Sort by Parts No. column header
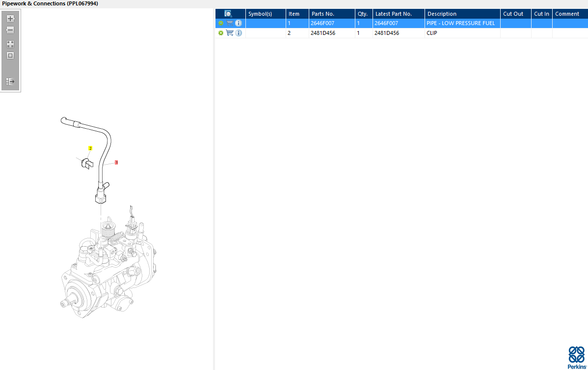The image size is (588, 370). [x=332, y=14]
